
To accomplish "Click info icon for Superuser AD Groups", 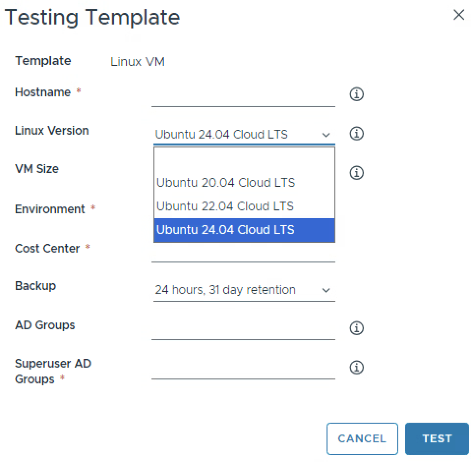I will (x=357, y=367).
